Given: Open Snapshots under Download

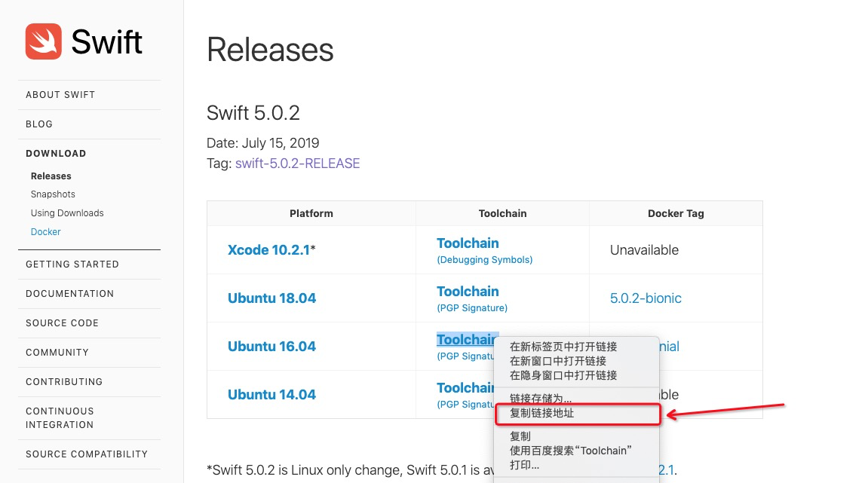Looking at the screenshot, I should pyautogui.click(x=53, y=194).
